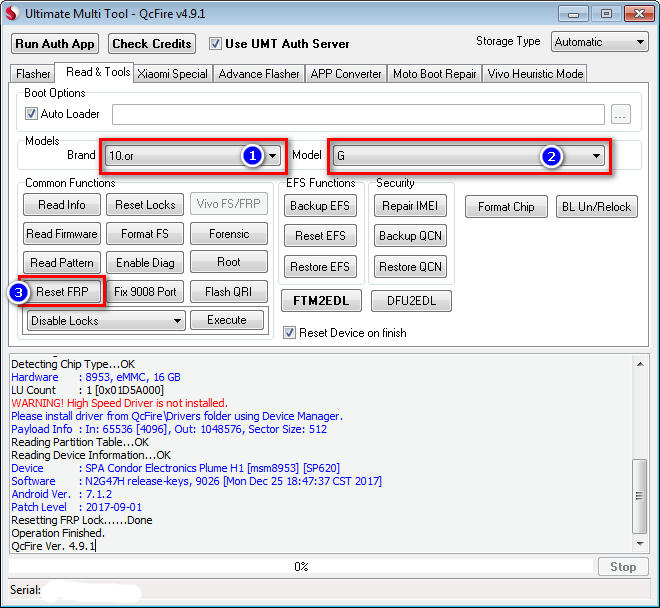Click the 0% progress bar
This screenshot has width=660, height=608.
[301, 567]
